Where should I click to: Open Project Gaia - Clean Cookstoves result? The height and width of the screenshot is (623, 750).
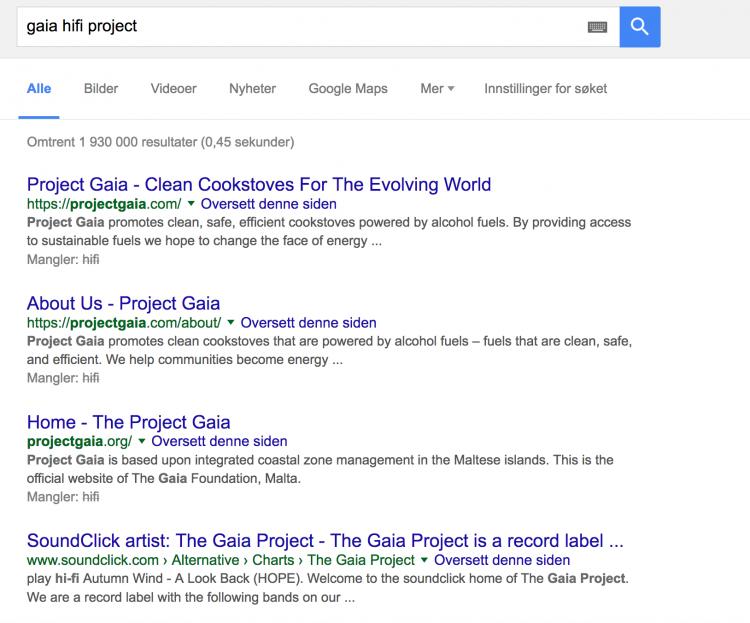click(x=259, y=184)
